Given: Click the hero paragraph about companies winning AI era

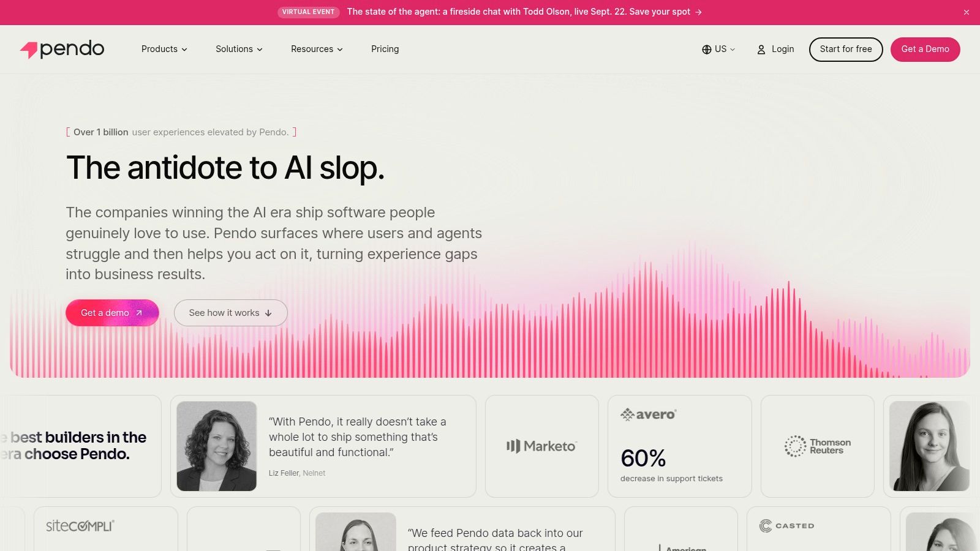Looking at the screenshot, I should (x=274, y=244).
